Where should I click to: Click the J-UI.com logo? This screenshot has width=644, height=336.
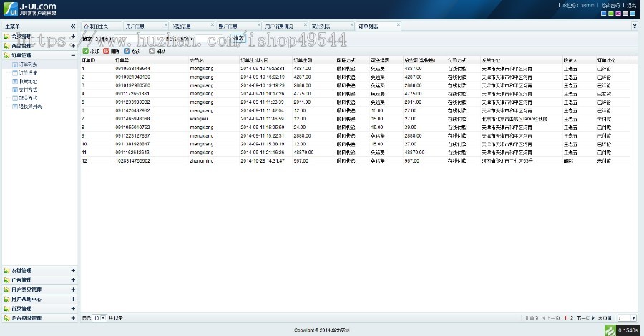30,9
